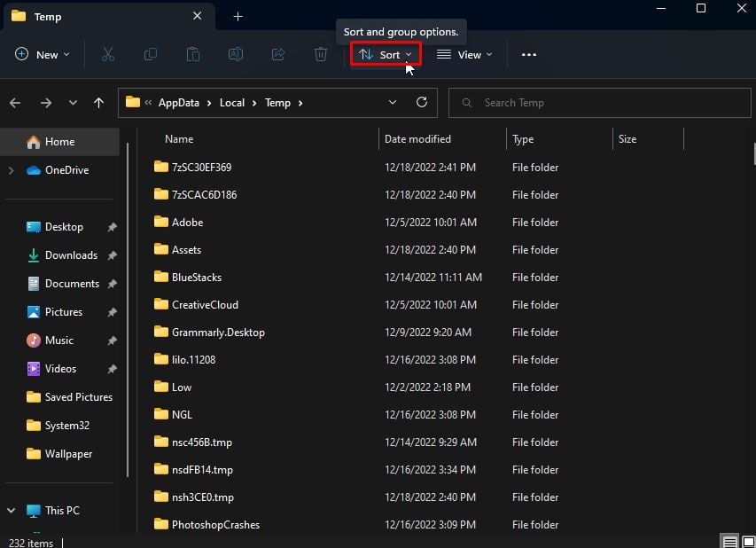Refresh the folder with the refresh icon
This screenshot has height=548, width=756.
click(x=423, y=102)
